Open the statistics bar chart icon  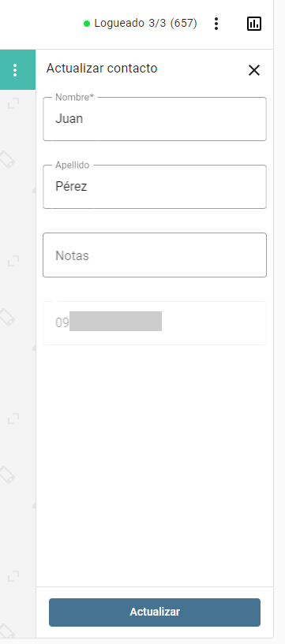pos(254,24)
